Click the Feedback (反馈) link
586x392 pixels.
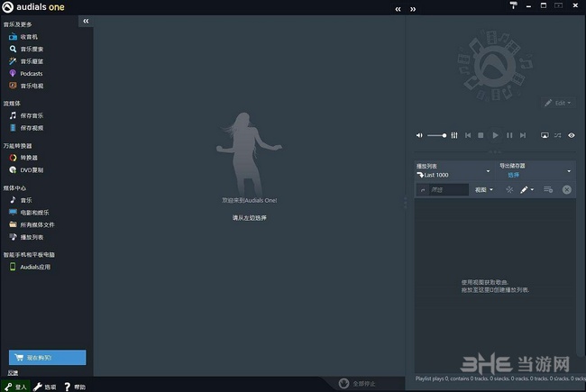point(13,373)
